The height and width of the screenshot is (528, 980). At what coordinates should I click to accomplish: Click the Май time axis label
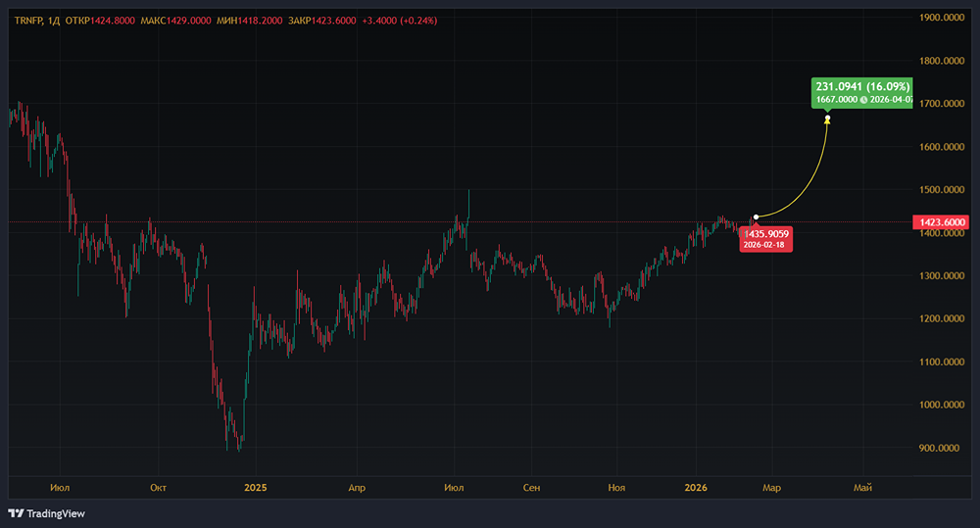coord(862,488)
